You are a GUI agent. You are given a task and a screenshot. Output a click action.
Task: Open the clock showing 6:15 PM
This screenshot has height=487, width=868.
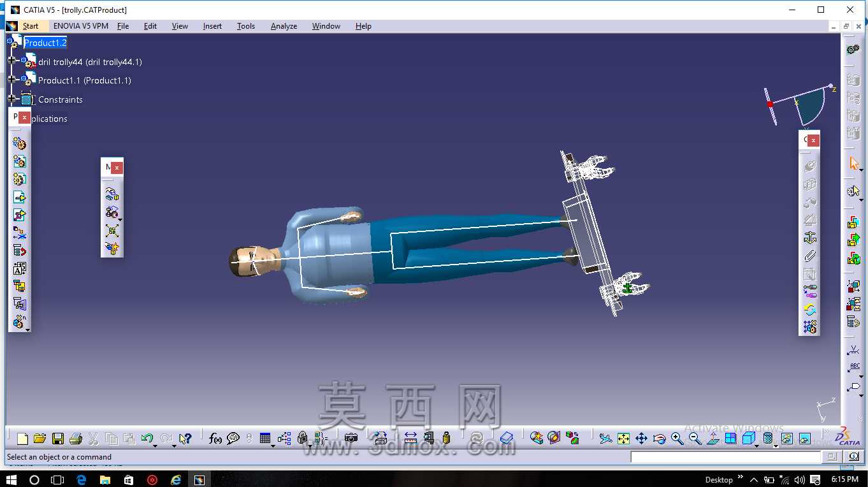click(844, 479)
